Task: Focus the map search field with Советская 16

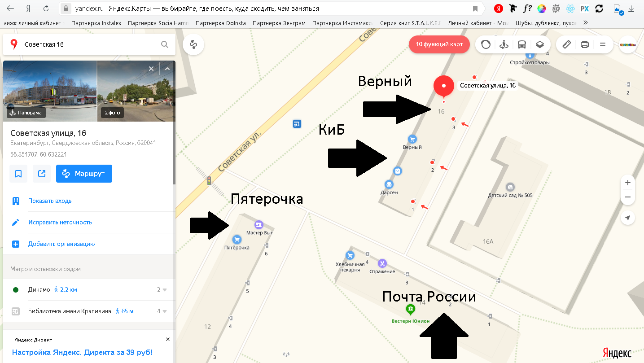Action: click(90, 44)
